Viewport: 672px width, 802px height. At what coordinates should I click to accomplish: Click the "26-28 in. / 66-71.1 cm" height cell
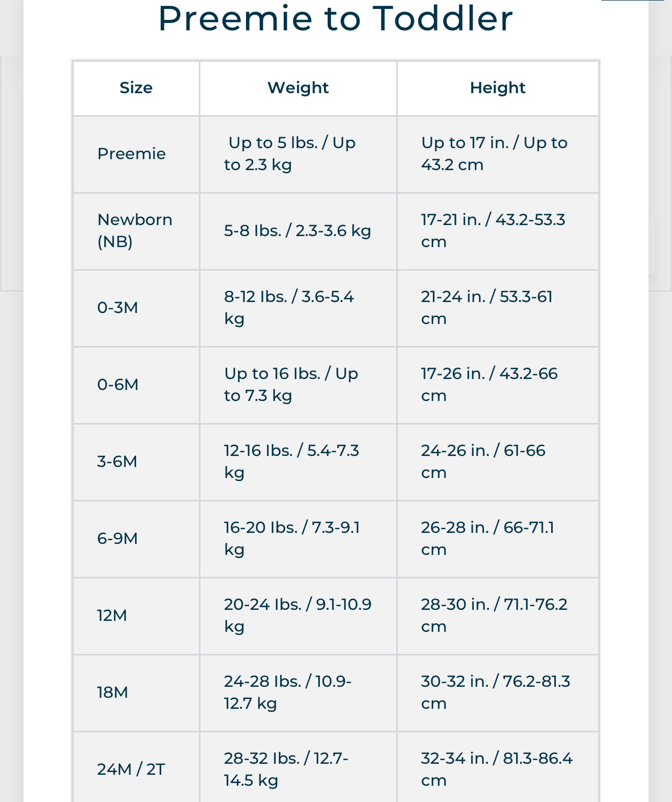click(x=487, y=539)
